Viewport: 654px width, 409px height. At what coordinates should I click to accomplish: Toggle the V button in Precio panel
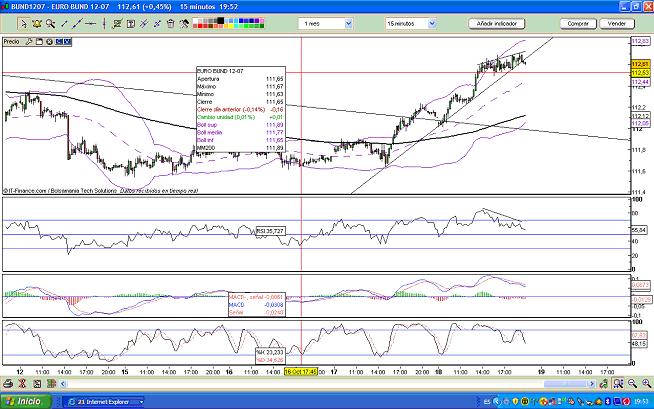point(67,42)
